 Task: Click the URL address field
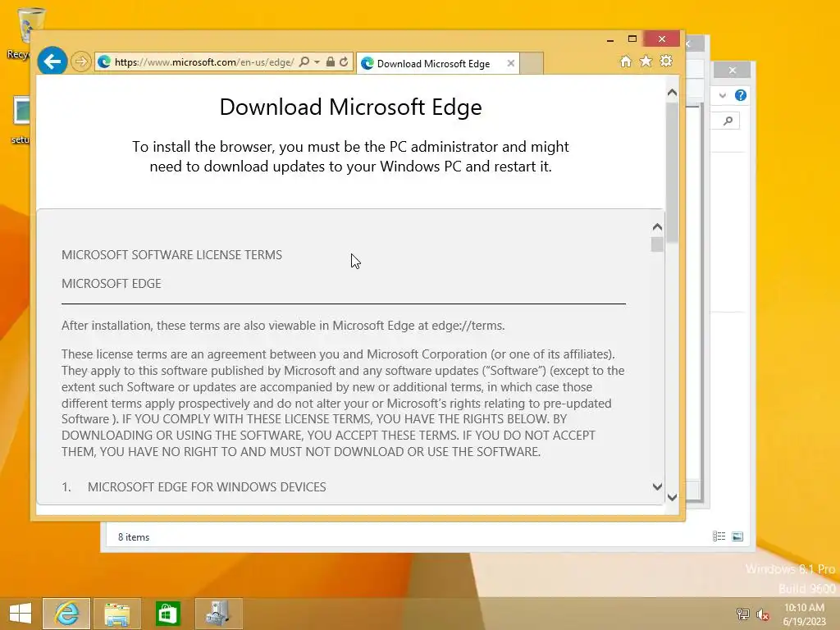(x=204, y=62)
